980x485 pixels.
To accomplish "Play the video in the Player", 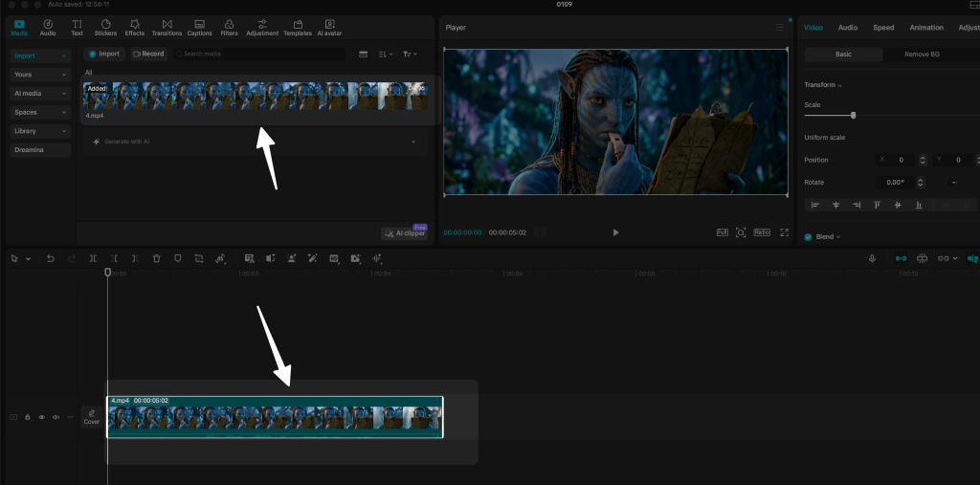I will click(x=615, y=232).
